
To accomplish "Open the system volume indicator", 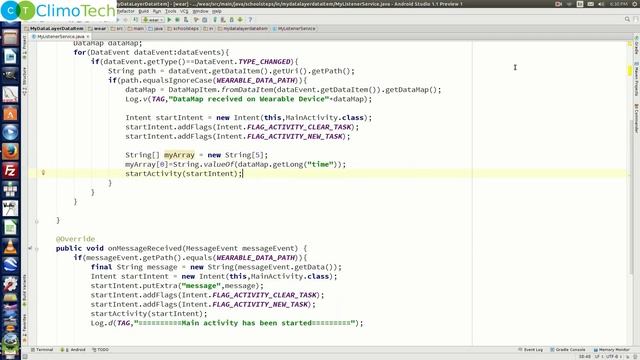I will coord(601,4).
